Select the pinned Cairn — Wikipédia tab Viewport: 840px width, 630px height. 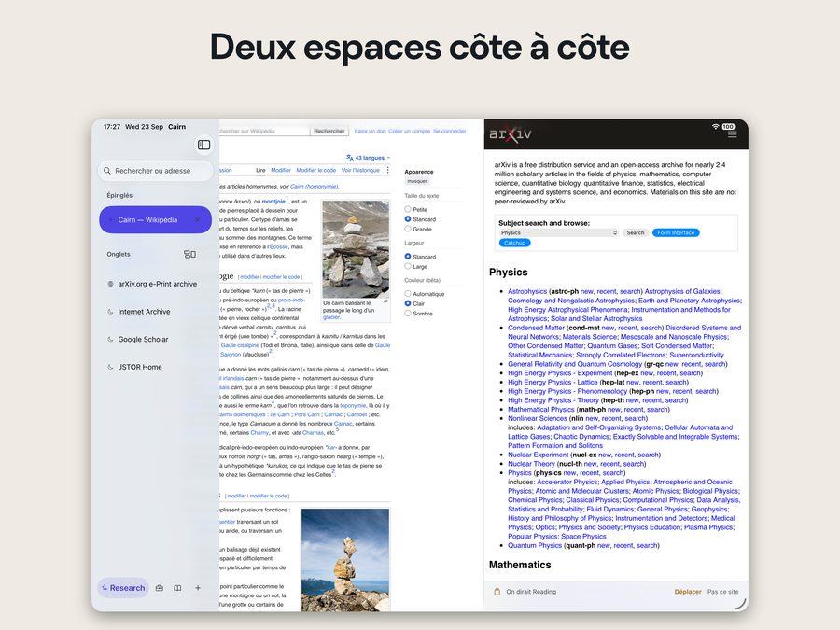tap(155, 219)
